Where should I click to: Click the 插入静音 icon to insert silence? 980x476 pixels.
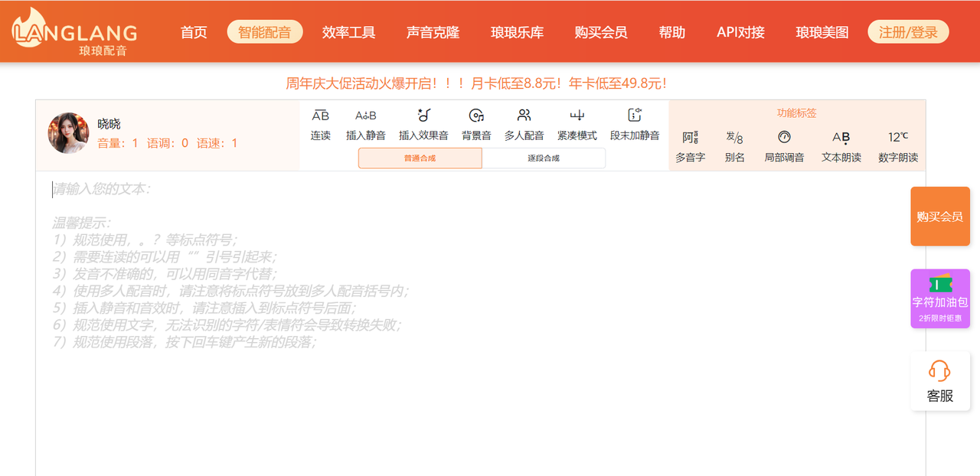click(x=366, y=125)
